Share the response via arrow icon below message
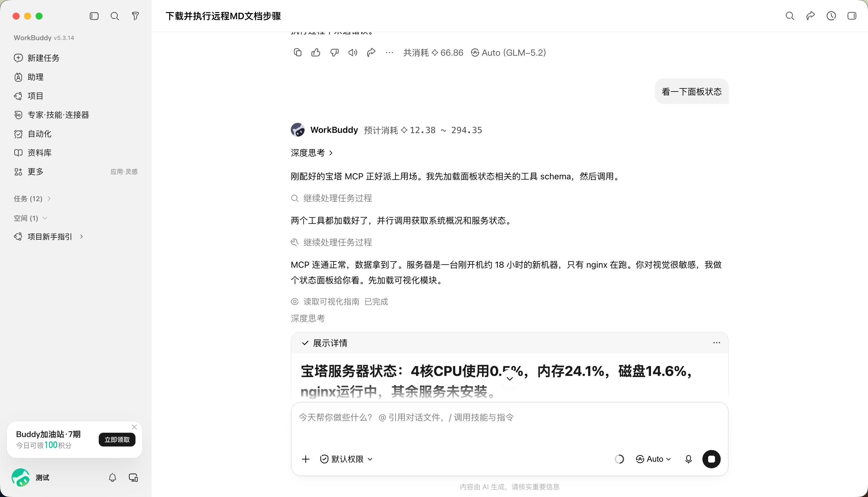The image size is (868, 497). (371, 53)
